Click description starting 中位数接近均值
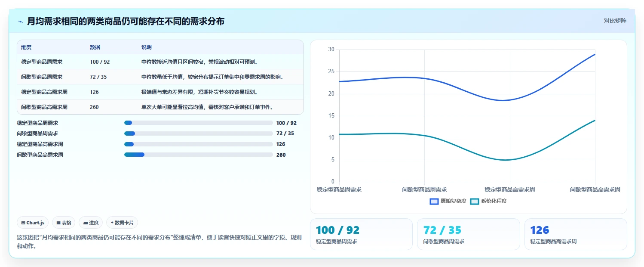The height and width of the screenshot is (267, 644). (x=199, y=62)
